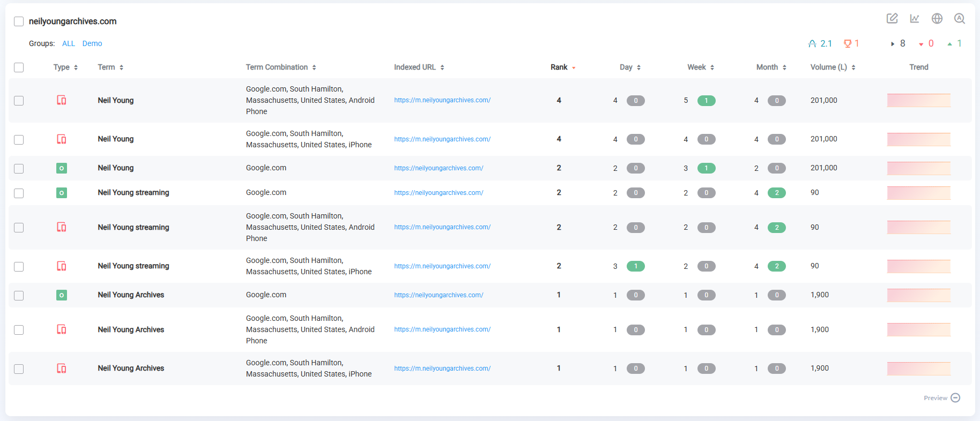Click the average rank 2.1 indicator

click(820, 43)
